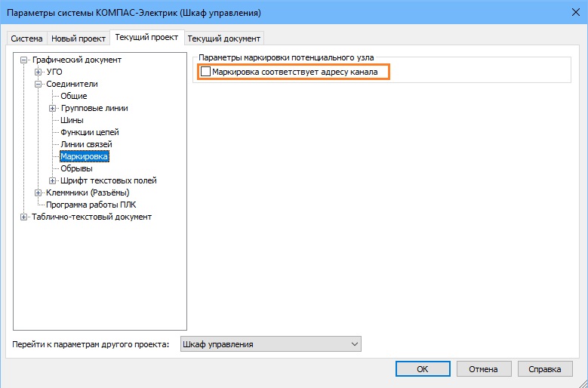Viewport: 588px width, 388px height.
Task: Click the Текущий проект tab
Action: point(146,37)
